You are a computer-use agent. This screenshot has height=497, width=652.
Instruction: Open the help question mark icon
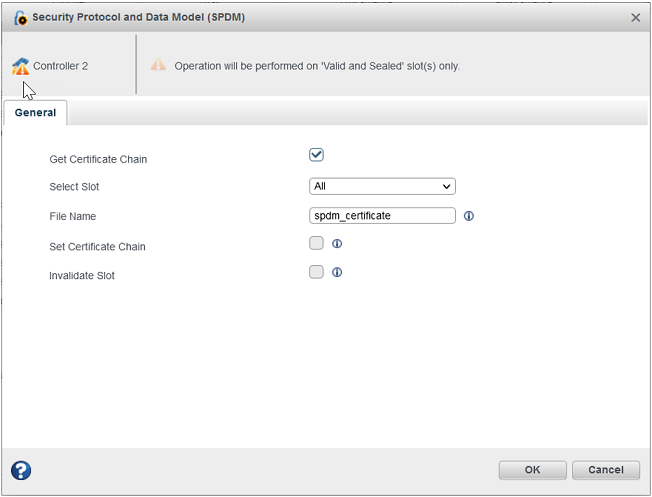point(21,470)
